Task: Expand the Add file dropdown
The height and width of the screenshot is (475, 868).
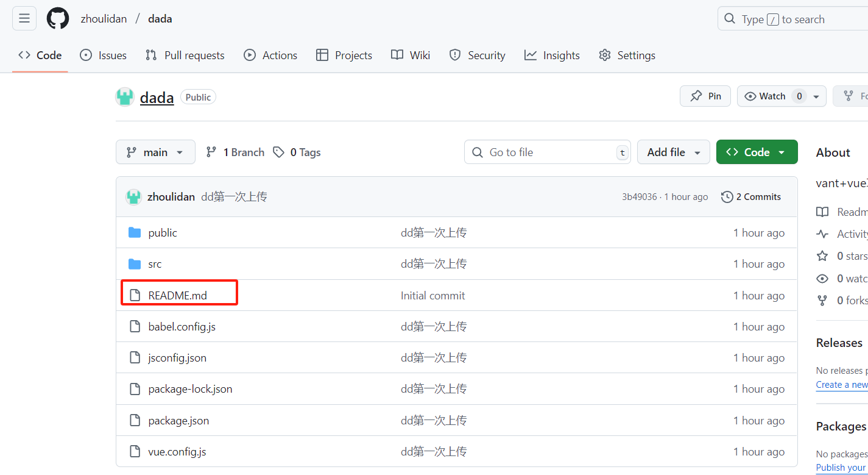Action: [x=674, y=152]
